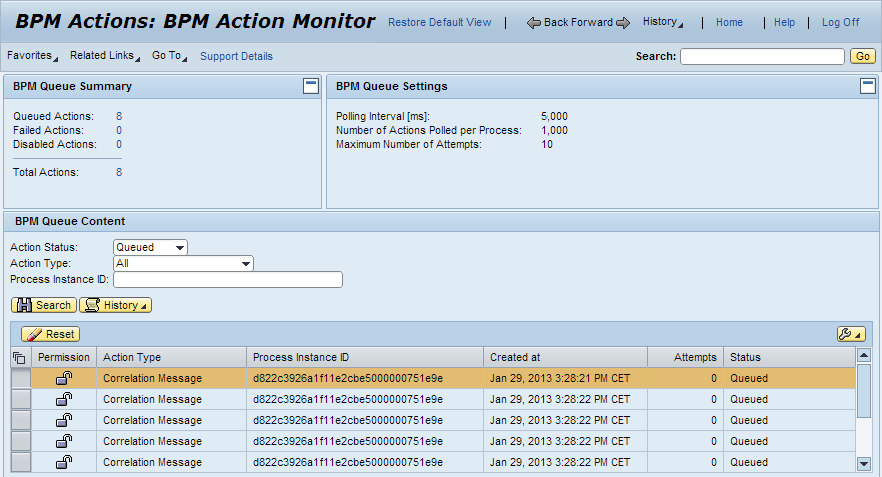Click the Process Instance ID column header
Viewport: 882px width, 477px height.
[x=365, y=357]
